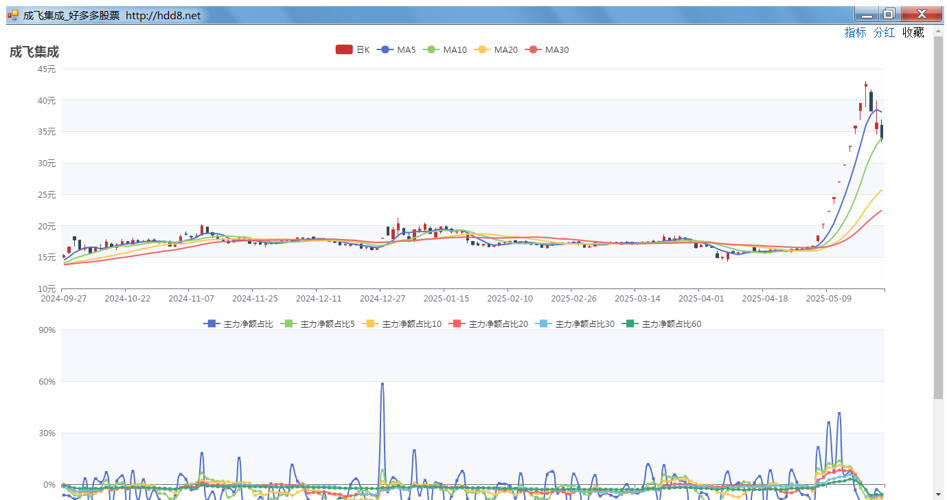
Task: Click the 15元 price axis label
Action: pyautogui.click(x=47, y=257)
